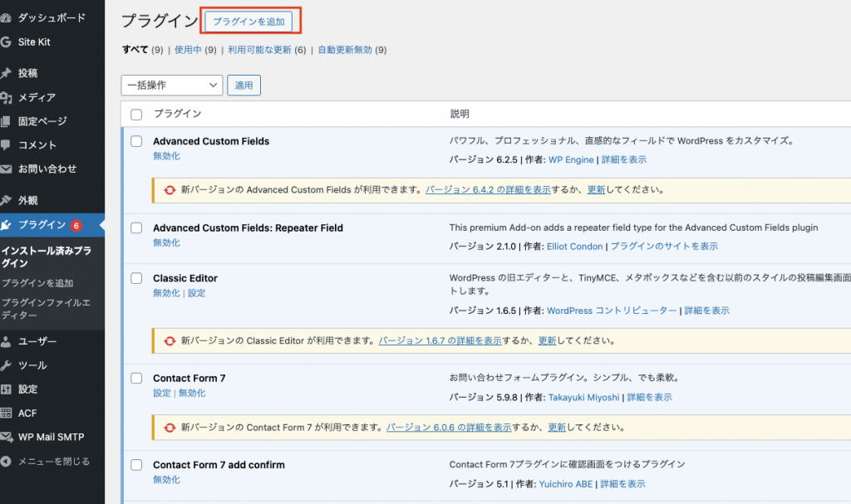Collapse sidebar with メニューを閉じる
Viewport: 851px width, 504px height.
pos(54,462)
